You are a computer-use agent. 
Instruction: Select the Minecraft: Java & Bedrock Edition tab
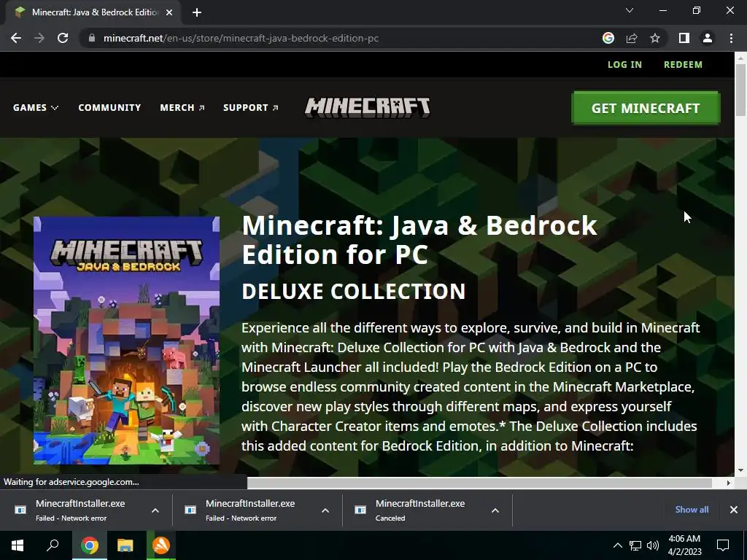click(93, 12)
